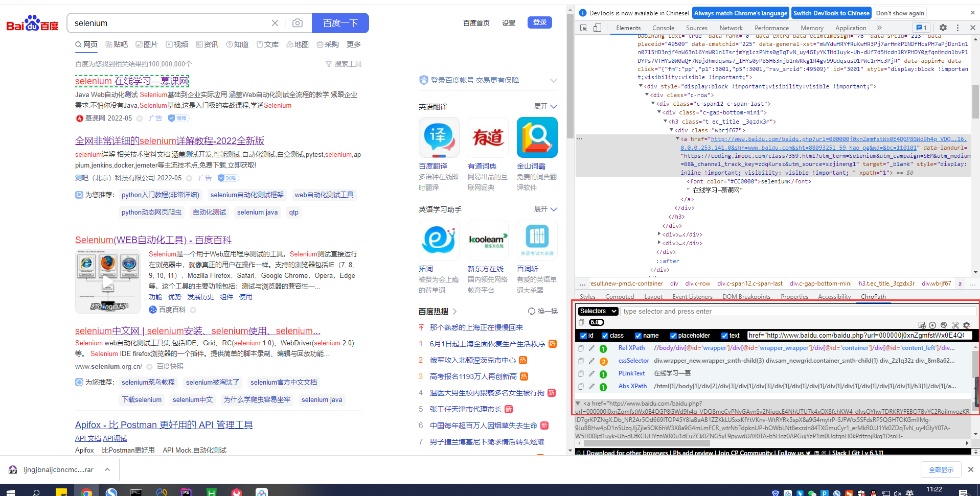Open the downloaded rar file options arrow
This screenshot has width=980, height=496.
coord(107,469)
